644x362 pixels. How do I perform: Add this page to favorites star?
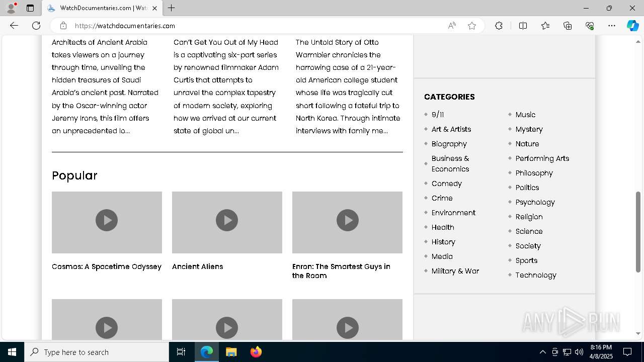tap(472, 26)
